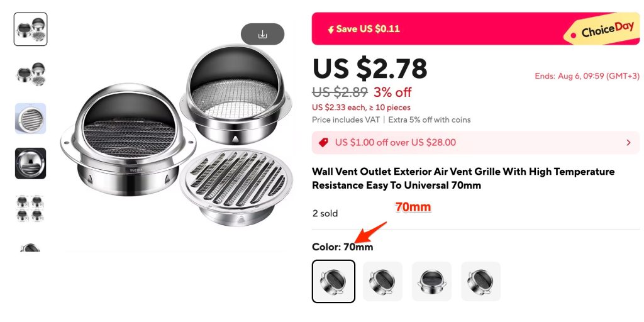Expand the US $1.00 off coupon chevron
The width and height of the screenshot is (644, 322).
pyautogui.click(x=628, y=143)
